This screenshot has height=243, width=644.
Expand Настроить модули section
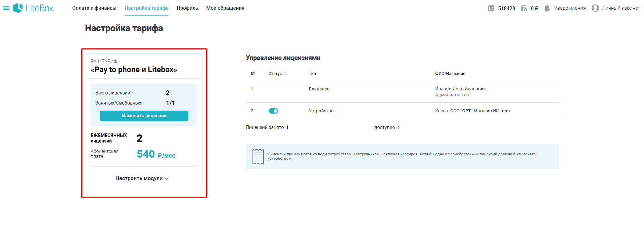point(142,178)
